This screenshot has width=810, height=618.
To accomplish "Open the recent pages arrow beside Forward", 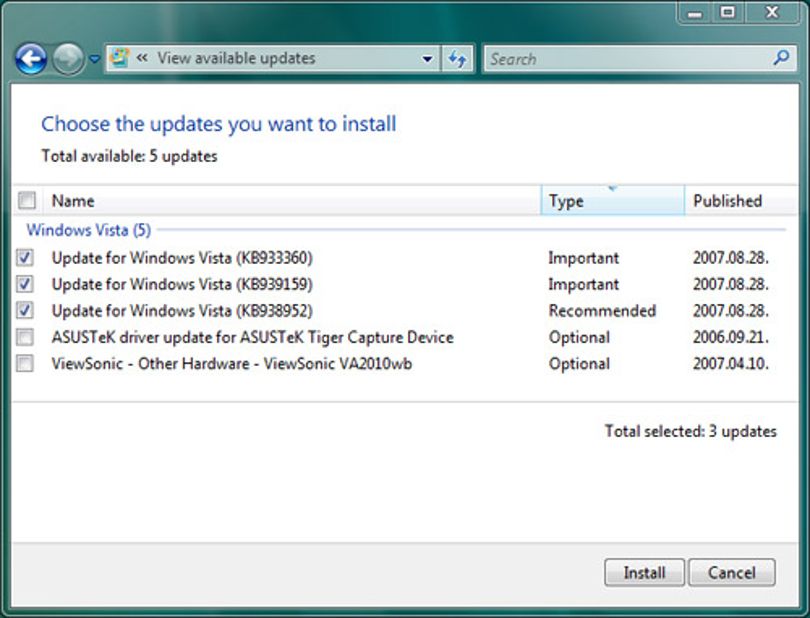I will [x=95, y=59].
